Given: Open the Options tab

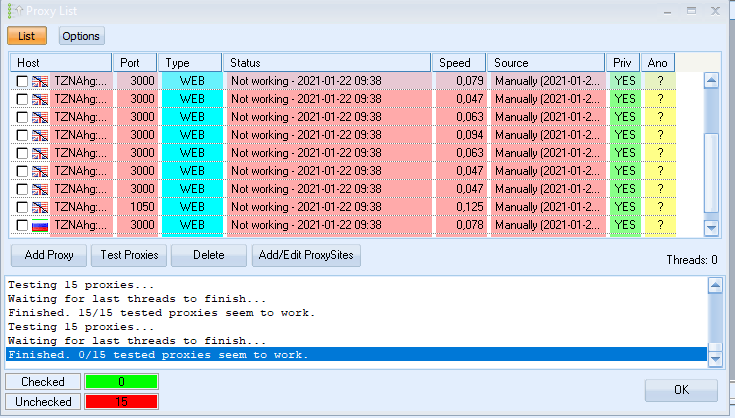Looking at the screenshot, I should click(x=81, y=36).
